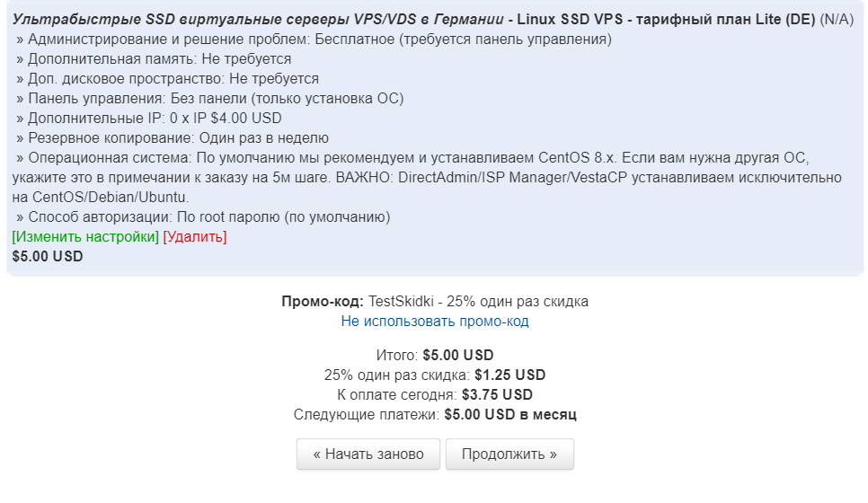Click the discount amount '$1.25 USD'
This screenshot has height=503, width=868.
pos(509,375)
